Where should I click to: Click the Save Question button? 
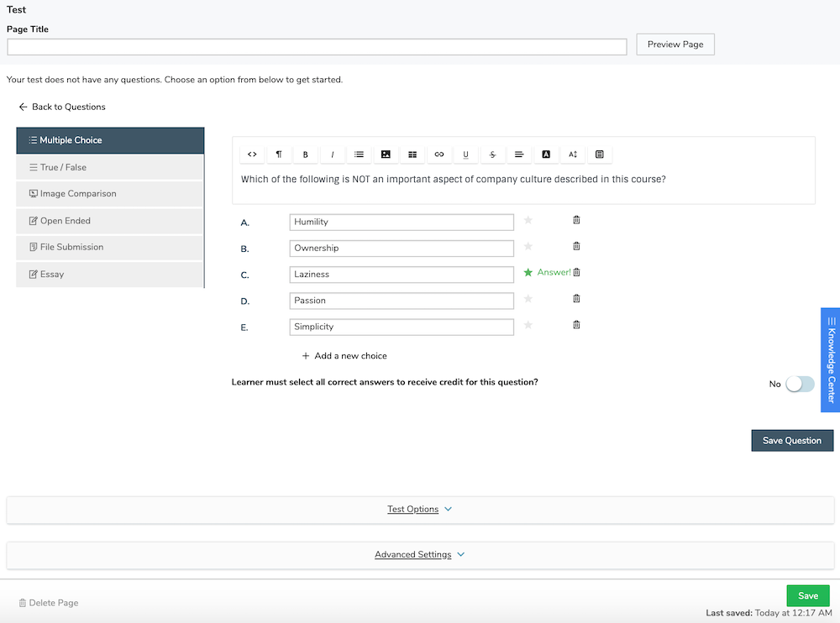(x=791, y=440)
